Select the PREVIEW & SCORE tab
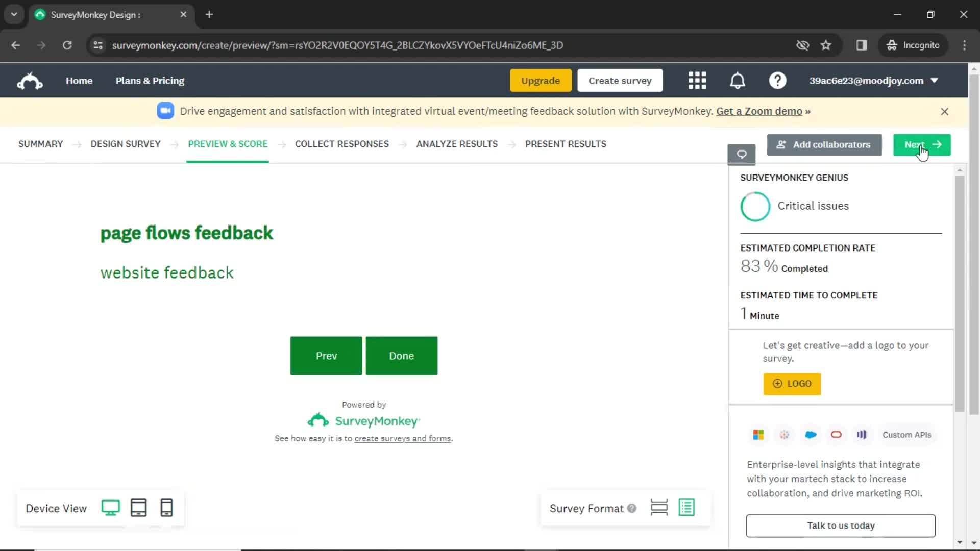This screenshot has height=551, width=980. (228, 144)
